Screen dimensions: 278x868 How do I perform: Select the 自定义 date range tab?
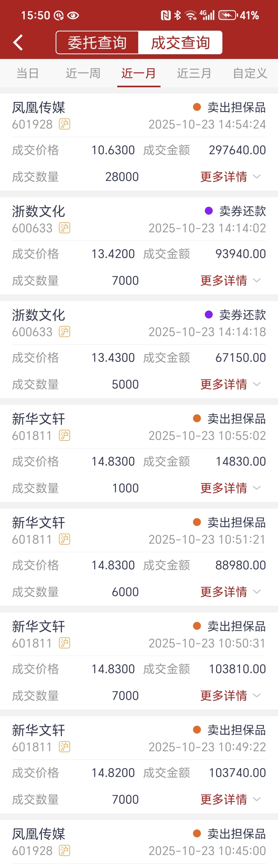(x=250, y=73)
